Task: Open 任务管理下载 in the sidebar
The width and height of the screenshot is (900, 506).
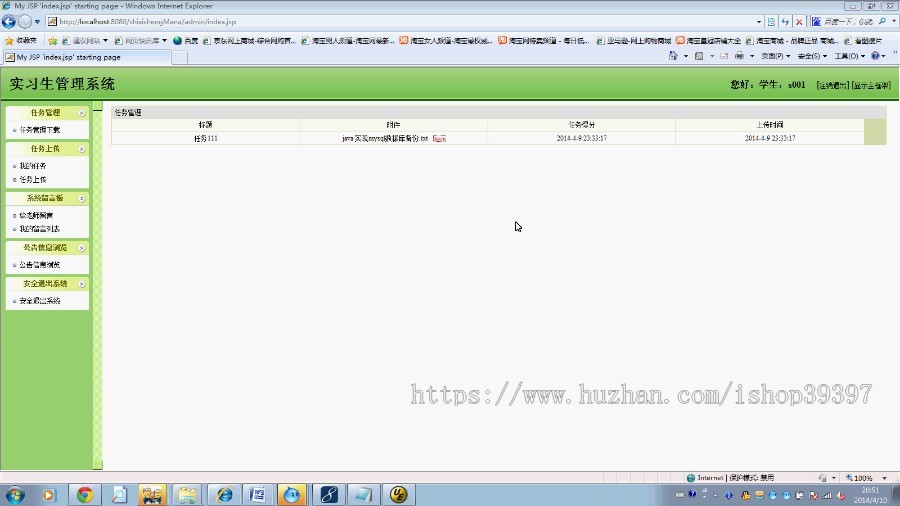Action: click(40, 130)
